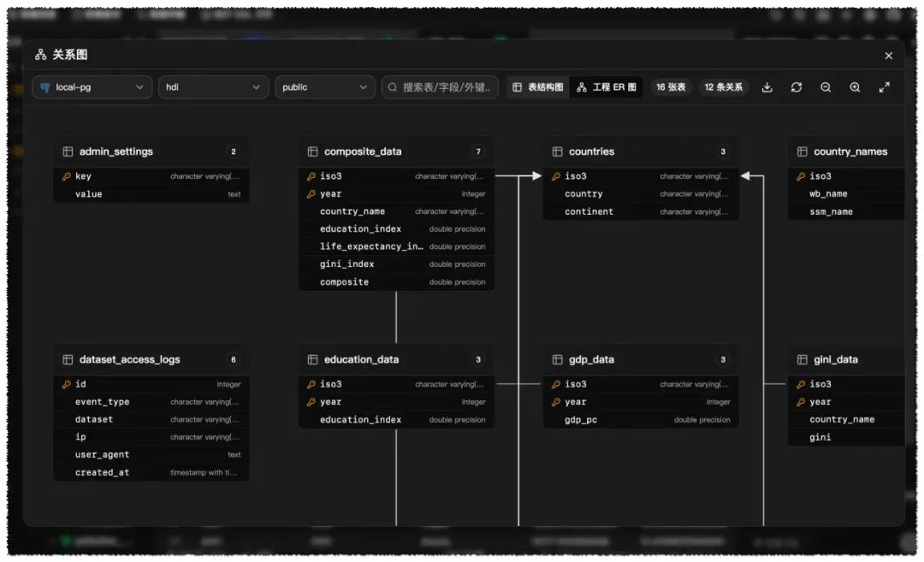Click the key icon on gini_data iso3
Viewport: 924px width, 562px height.
click(x=801, y=384)
